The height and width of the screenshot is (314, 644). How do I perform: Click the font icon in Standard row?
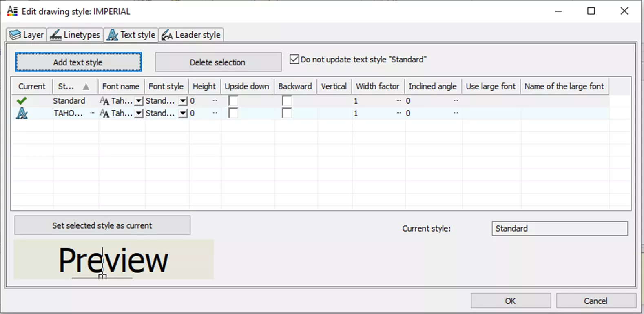(104, 101)
